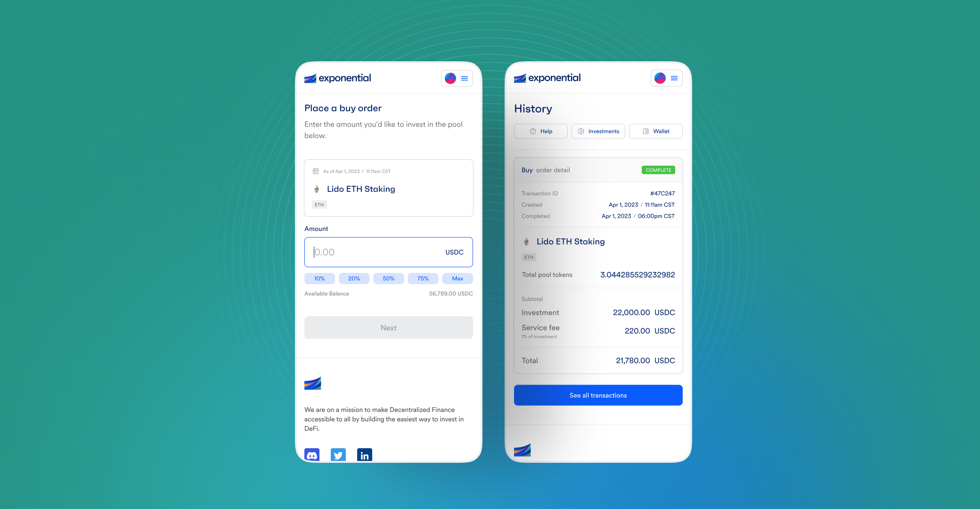Click the USDC amount input field
This screenshot has height=509, width=980.
click(388, 252)
